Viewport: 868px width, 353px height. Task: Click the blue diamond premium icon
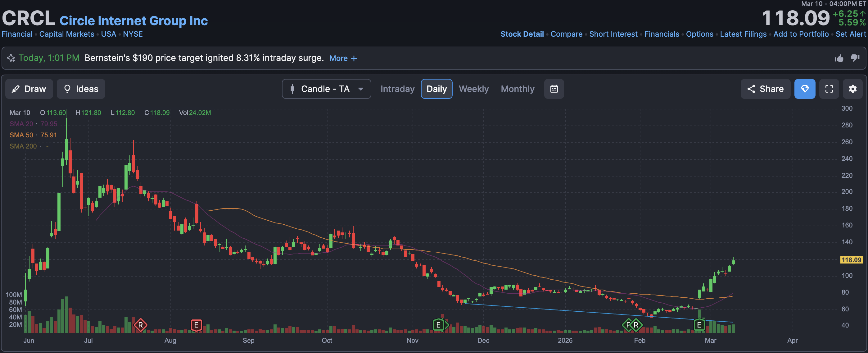[x=805, y=89]
